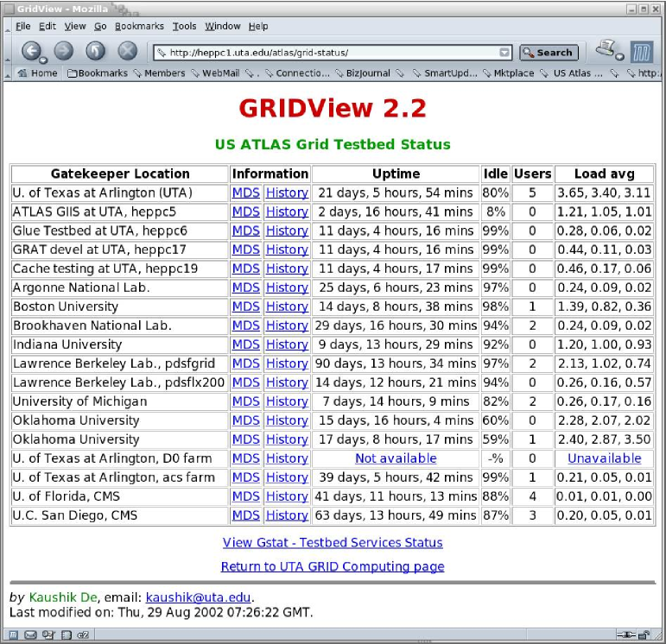Click the Search button
The image size is (666, 644).
point(548,53)
